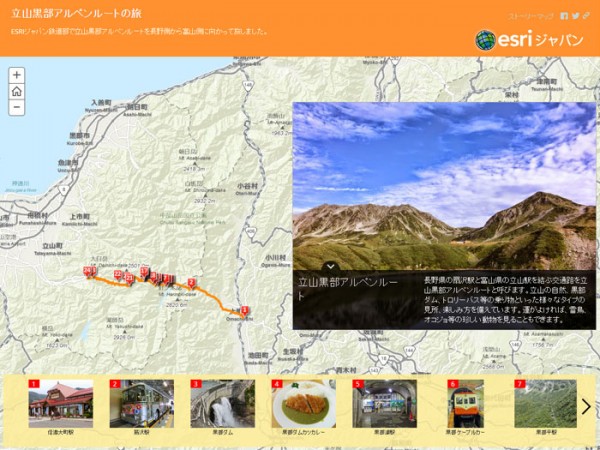The image size is (600, 450).
Task: Open thumbnail 3, 黒部ダム waterfall photo
Action: [x=223, y=404]
